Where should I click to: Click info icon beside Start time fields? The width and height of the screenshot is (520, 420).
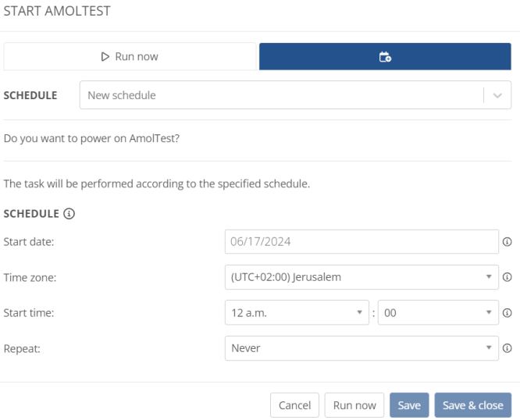coord(507,312)
